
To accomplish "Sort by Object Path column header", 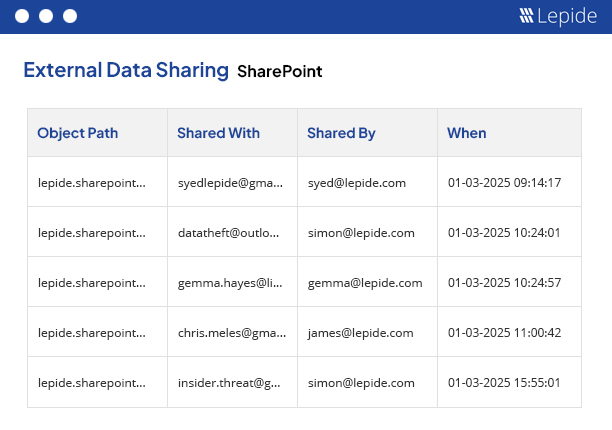I will click(x=77, y=133).
